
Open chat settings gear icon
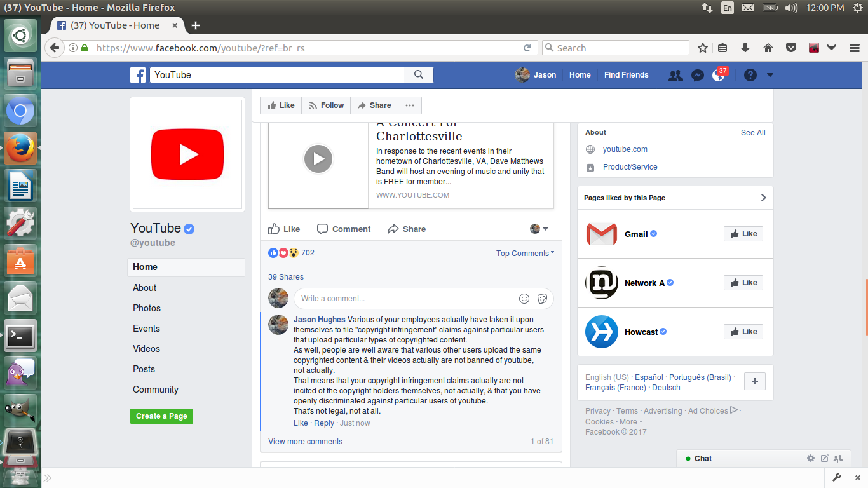tap(810, 458)
